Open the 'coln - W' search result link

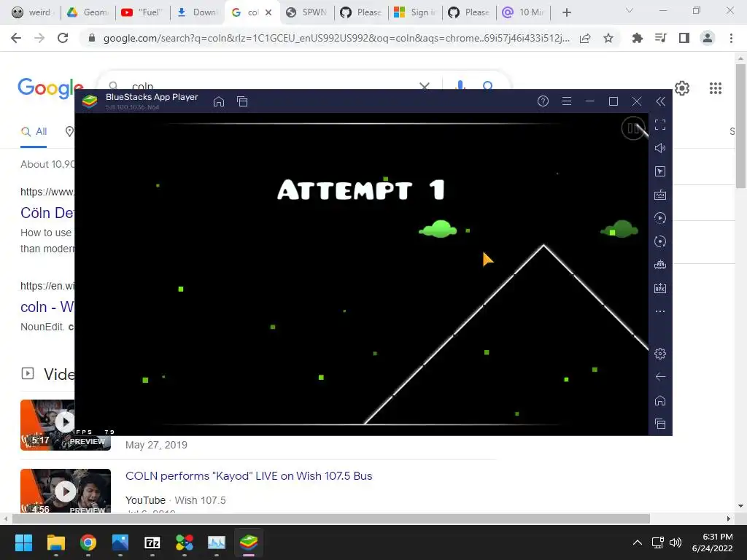[x=47, y=307]
